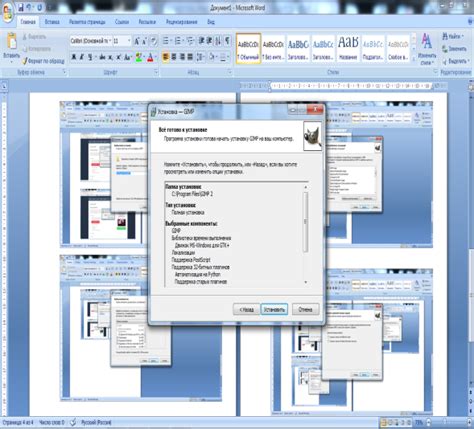Decrease font size with the small A icon
The width and height of the screenshot is (474, 429).
point(144,41)
